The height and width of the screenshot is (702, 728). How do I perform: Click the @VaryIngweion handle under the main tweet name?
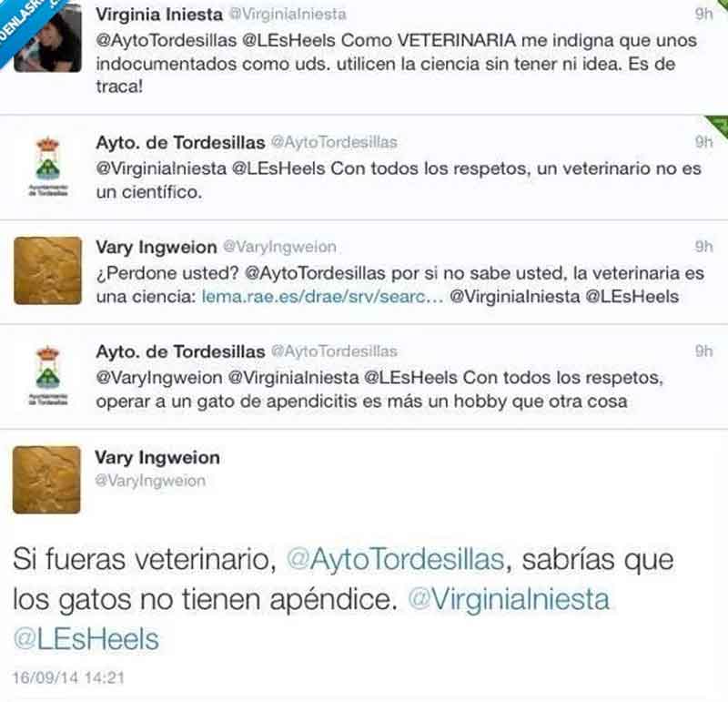pos(150,481)
